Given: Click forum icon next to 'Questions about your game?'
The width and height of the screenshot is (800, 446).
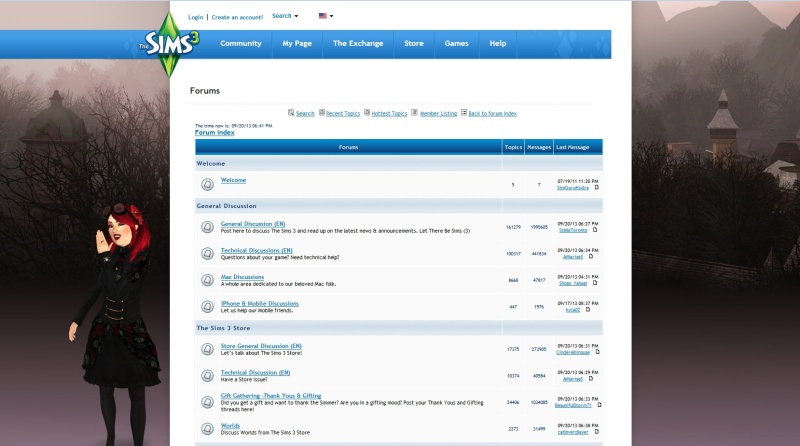Looking at the screenshot, I should tap(207, 253).
